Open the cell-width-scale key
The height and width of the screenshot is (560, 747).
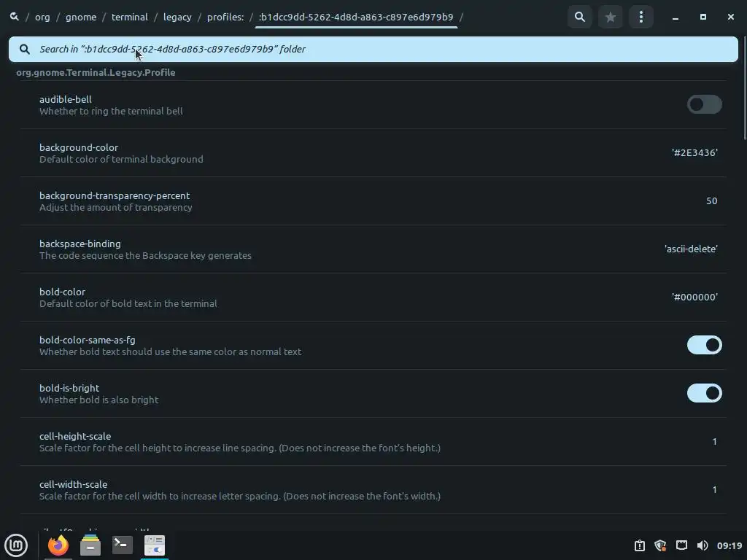click(x=373, y=489)
